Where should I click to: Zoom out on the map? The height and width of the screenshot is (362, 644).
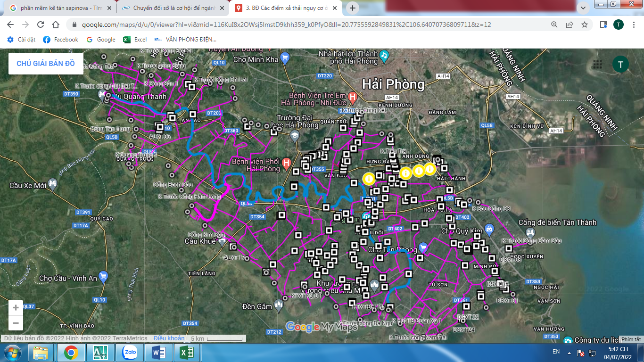coord(16,323)
